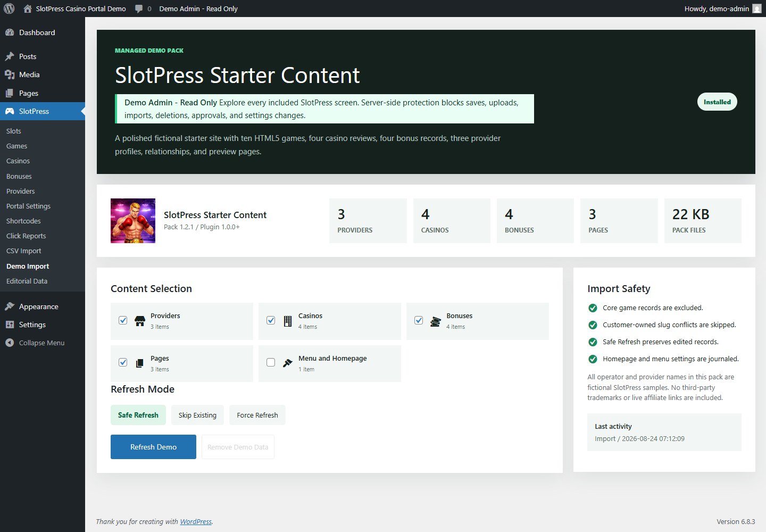Viewport: 766px width, 532px height.
Task: Click the WordPress logo in admin bar
Action: coord(9,9)
